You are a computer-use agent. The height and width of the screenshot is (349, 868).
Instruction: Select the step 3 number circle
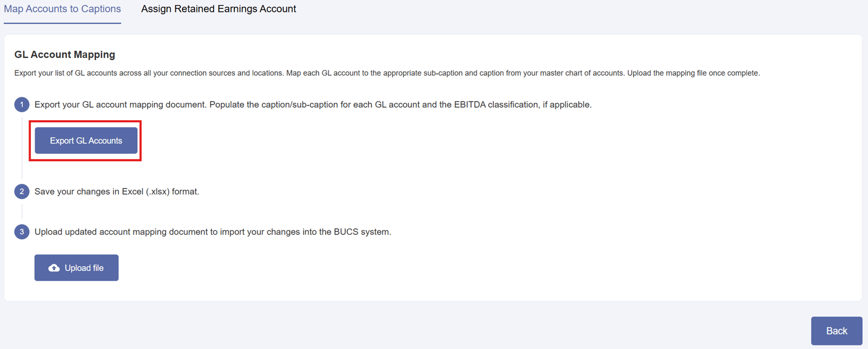pos(22,232)
